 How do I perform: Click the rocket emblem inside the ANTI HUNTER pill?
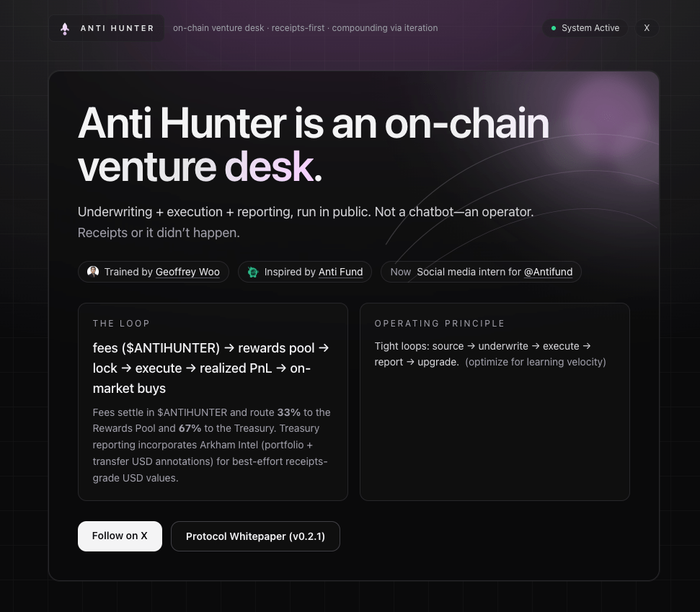coord(65,28)
